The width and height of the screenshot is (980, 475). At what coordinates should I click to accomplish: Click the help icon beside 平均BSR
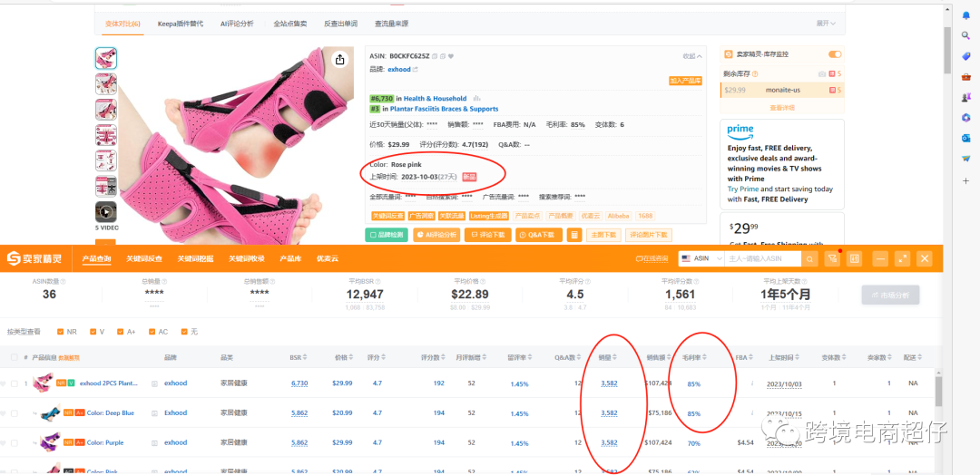point(377,282)
